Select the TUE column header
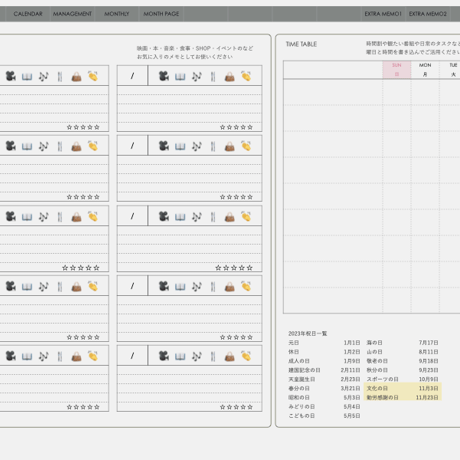The image size is (460, 460). pos(453,70)
